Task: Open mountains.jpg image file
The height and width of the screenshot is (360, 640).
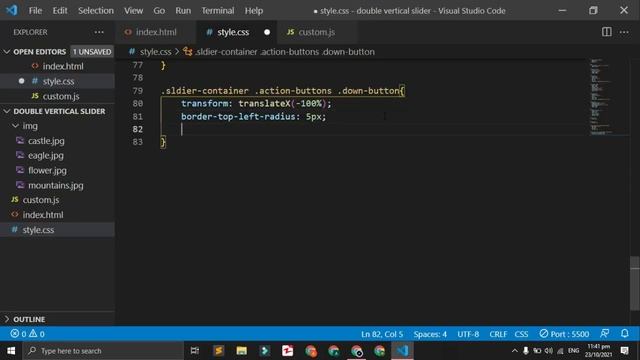Action: (56, 185)
